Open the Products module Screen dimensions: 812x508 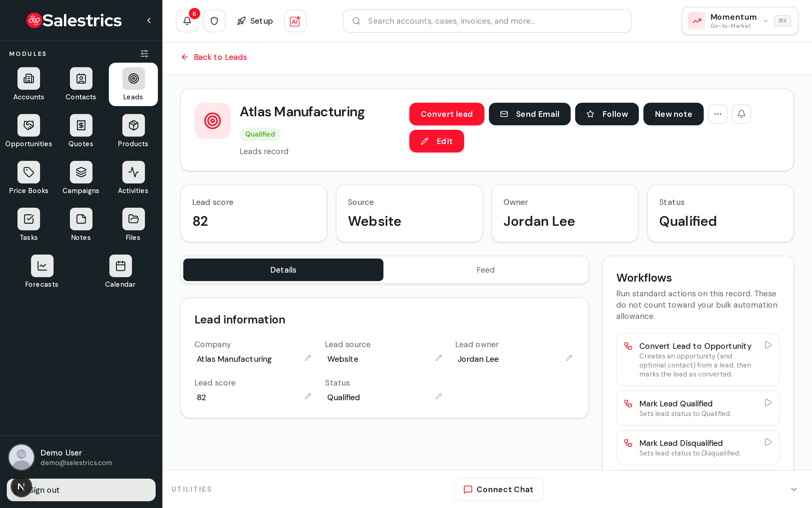[x=133, y=131]
